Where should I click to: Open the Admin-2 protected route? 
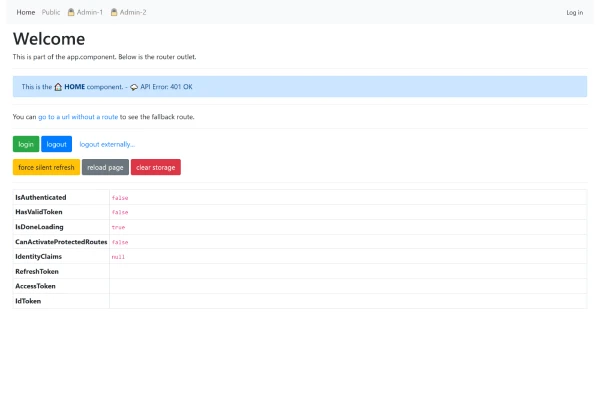[129, 12]
